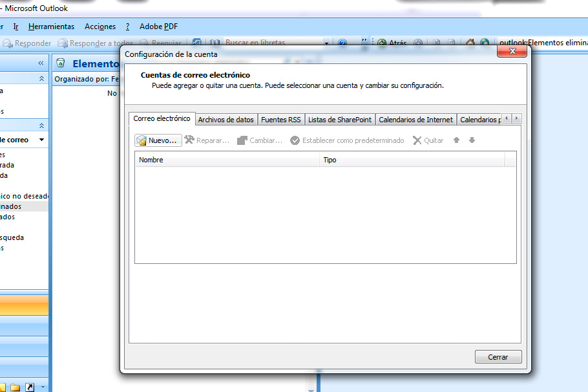The height and width of the screenshot is (392, 588).
Task: Click the Quitar X icon
Action: coord(417,140)
